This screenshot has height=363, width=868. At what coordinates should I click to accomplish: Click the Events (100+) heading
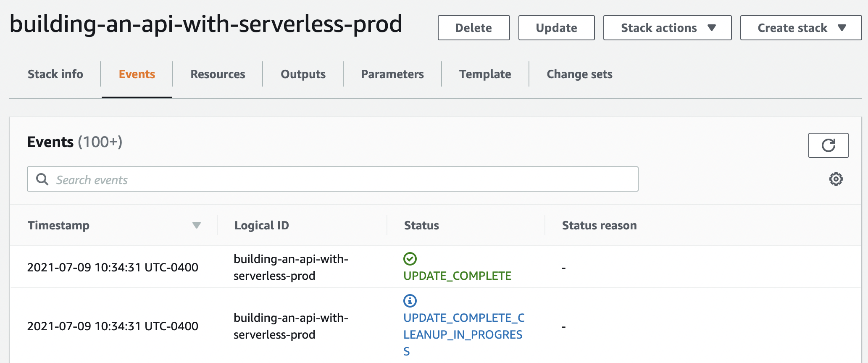[75, 142]
